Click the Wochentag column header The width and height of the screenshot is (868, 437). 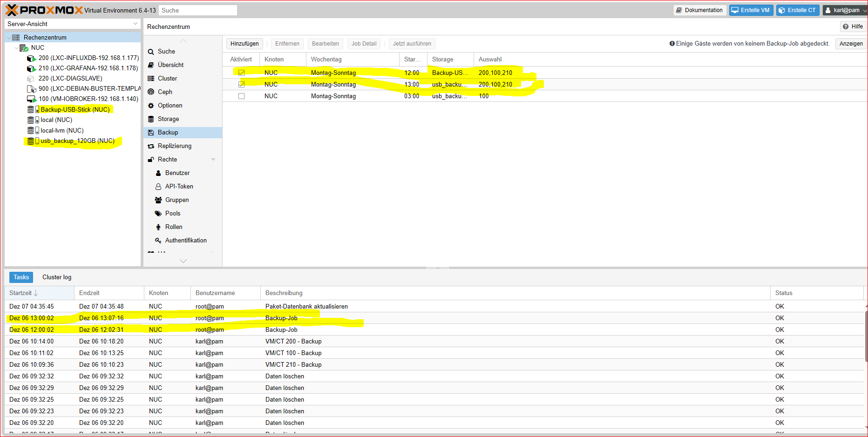coord(353,60)
